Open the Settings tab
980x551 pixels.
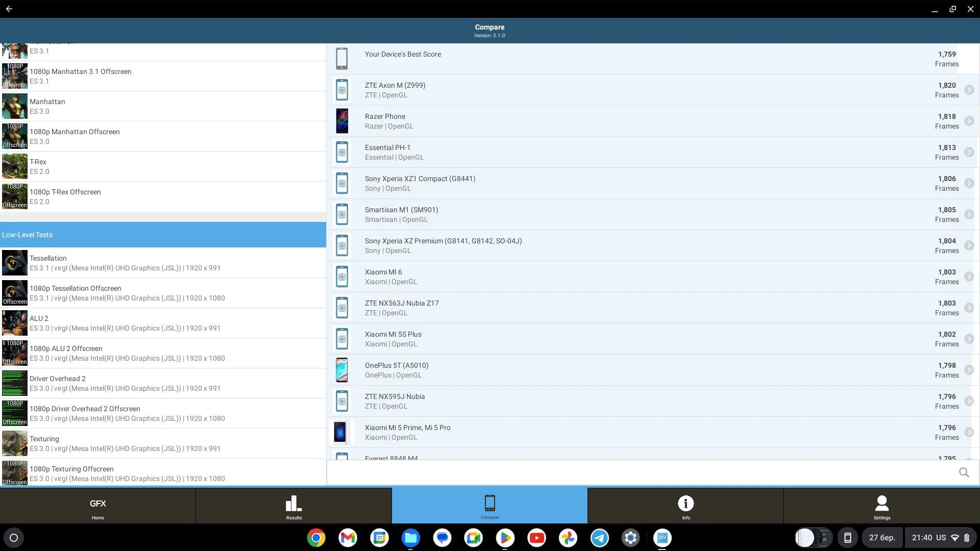click(x=881, y=506)
